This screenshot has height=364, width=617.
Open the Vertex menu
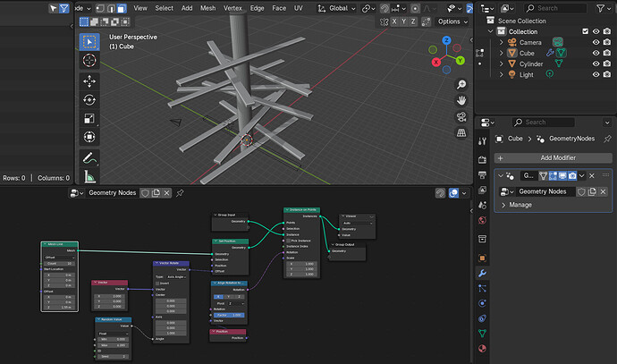pos(232,8)
